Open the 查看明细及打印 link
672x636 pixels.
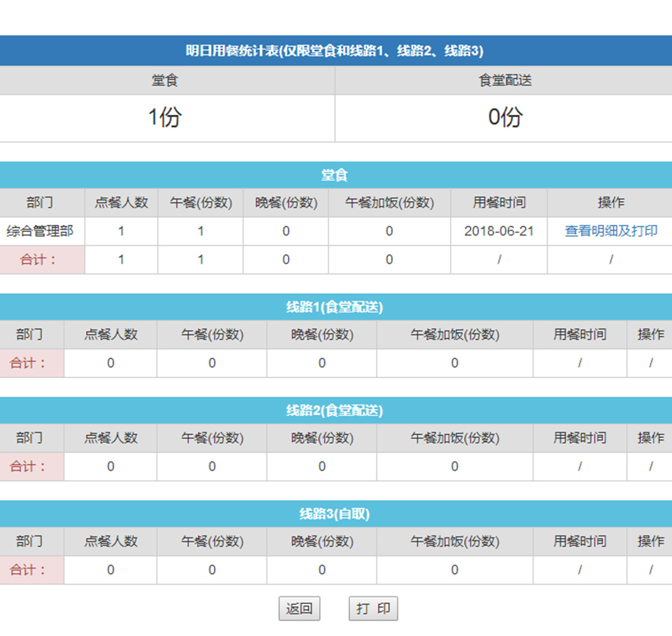610,231
